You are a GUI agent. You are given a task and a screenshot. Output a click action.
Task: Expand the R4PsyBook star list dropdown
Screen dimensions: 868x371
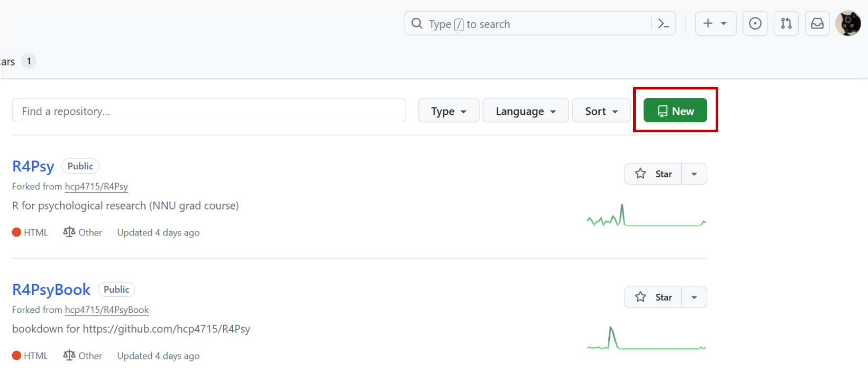pyautogui.click(x=694, y=297)
